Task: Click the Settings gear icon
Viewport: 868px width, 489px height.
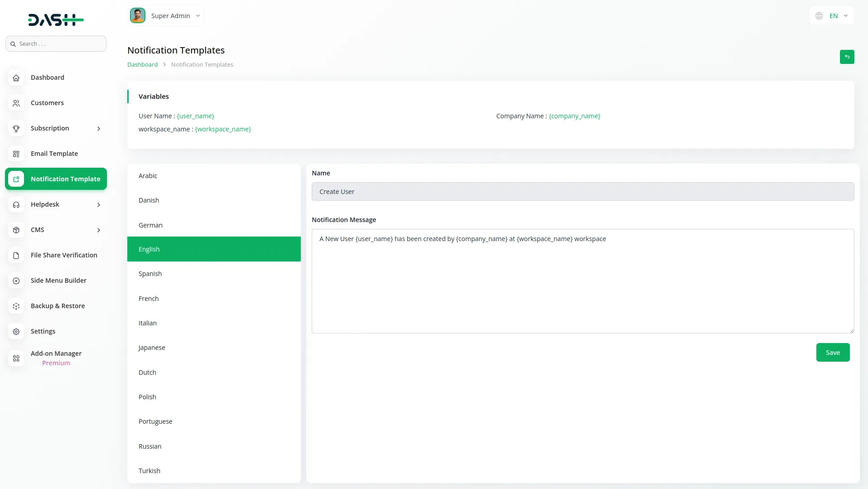Action: (x=16, y=331)
